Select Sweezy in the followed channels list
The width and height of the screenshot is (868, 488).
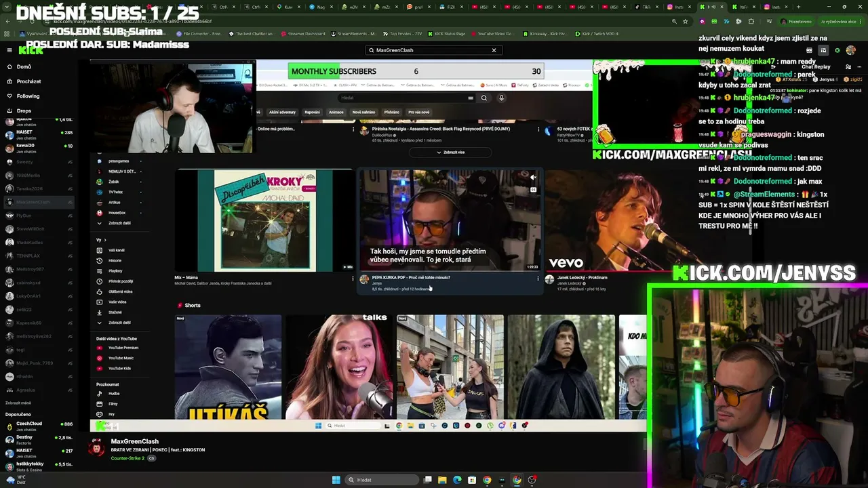click(39, 162)
